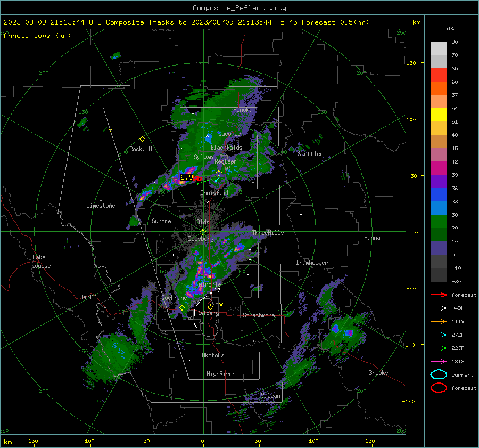Pick the orange 111V arrow legend symbol
This screenshot has width=479, height=448.
coord(439,321)
